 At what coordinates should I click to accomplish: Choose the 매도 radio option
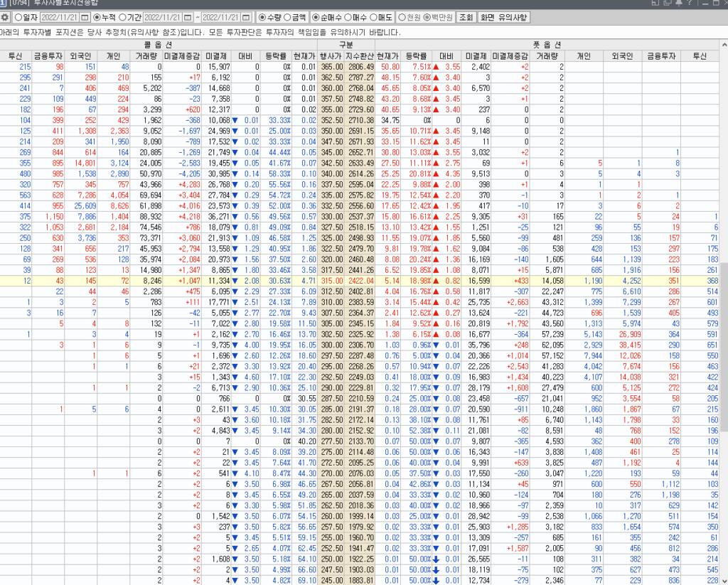pos(374,17)
